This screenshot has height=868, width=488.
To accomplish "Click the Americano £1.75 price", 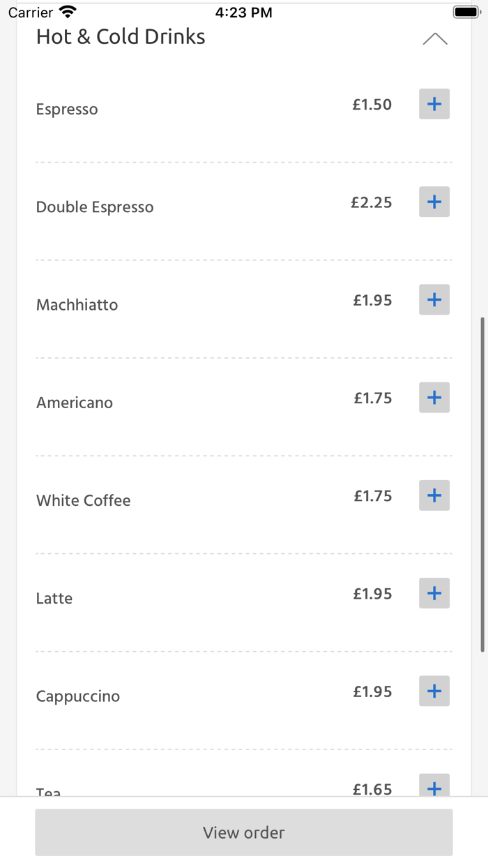I will coord(373,398).
